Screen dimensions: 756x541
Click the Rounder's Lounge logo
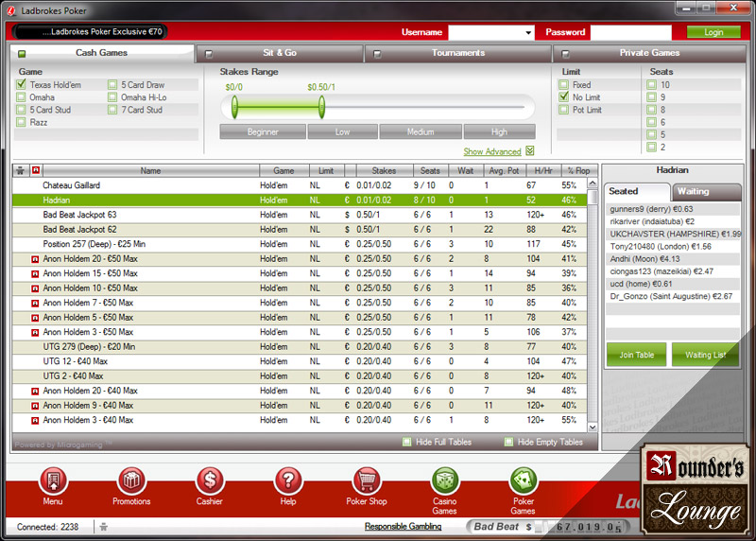click(x=696, y=489)
